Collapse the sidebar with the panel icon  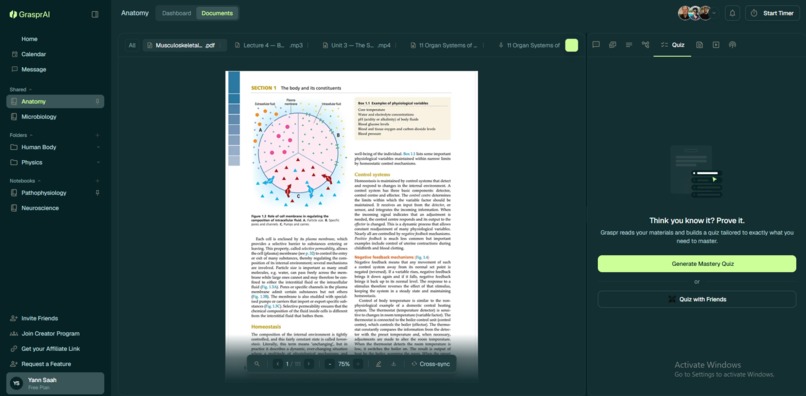pyautogui.click(x=95, y=14)
